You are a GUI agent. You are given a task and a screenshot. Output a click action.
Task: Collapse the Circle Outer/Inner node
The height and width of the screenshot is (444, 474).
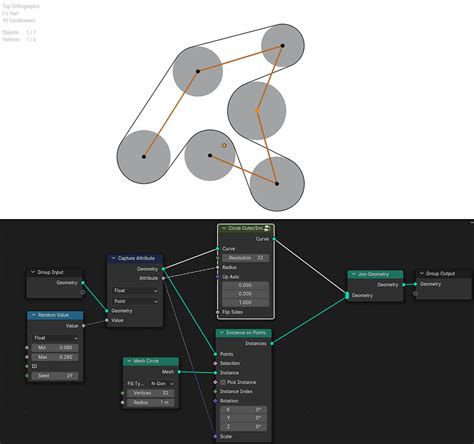click(x=224, y=228)
